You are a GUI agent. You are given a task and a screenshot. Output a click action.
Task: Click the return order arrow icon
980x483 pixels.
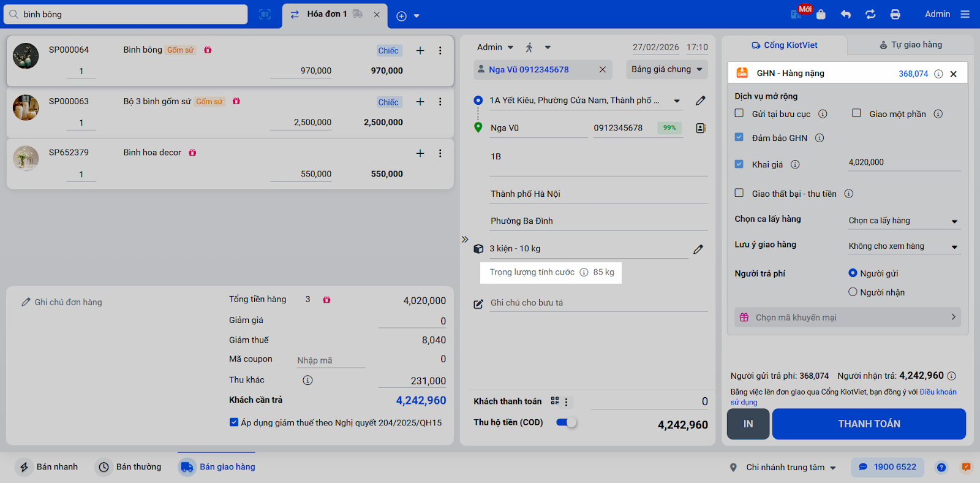(x=846, y=14)
